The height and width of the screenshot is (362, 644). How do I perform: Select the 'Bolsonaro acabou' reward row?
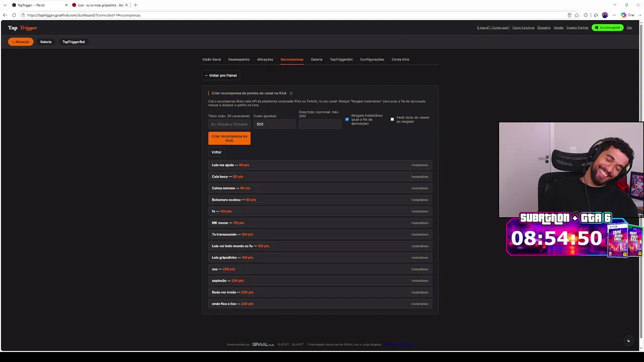coord(320,200)
